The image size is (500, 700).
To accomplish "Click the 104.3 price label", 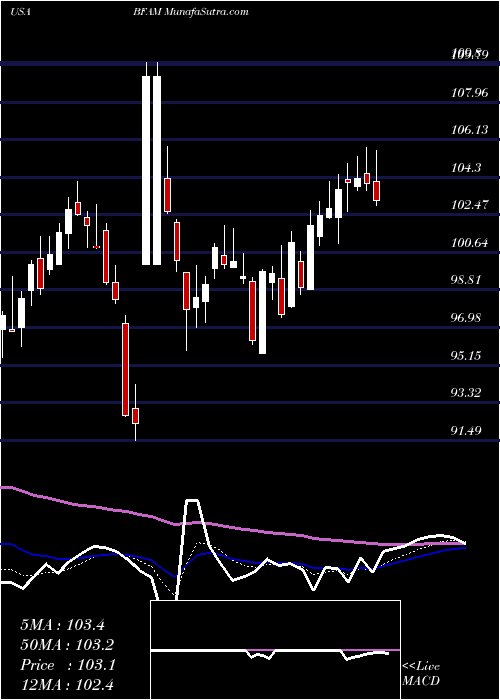I will tap(467, 168).
